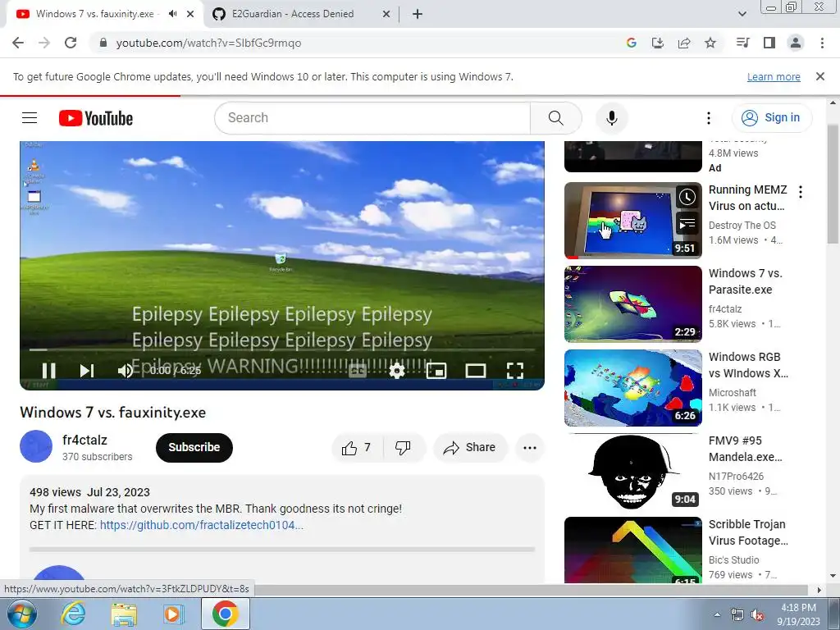The image size is (840, 630).
Task: Show hidden system tray icons
Action: [x=717, y=614]
